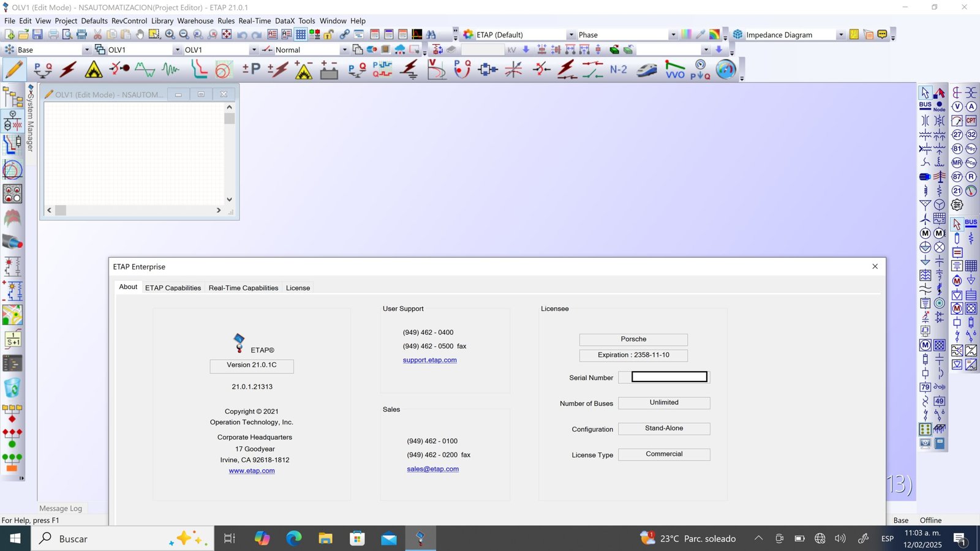Open the first OLV1 presentation dropdown
This screenshot has height=551, width=980.
pos(178,50)
